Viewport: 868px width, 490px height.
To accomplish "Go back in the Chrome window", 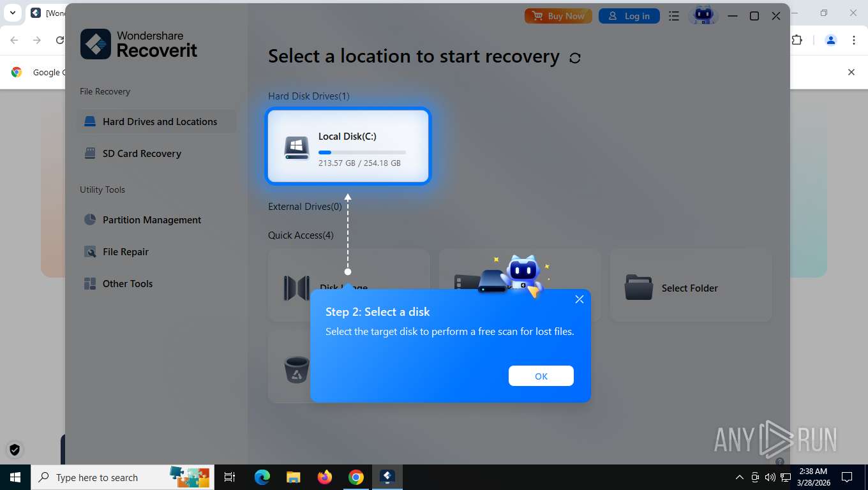I will coord(14,40).
